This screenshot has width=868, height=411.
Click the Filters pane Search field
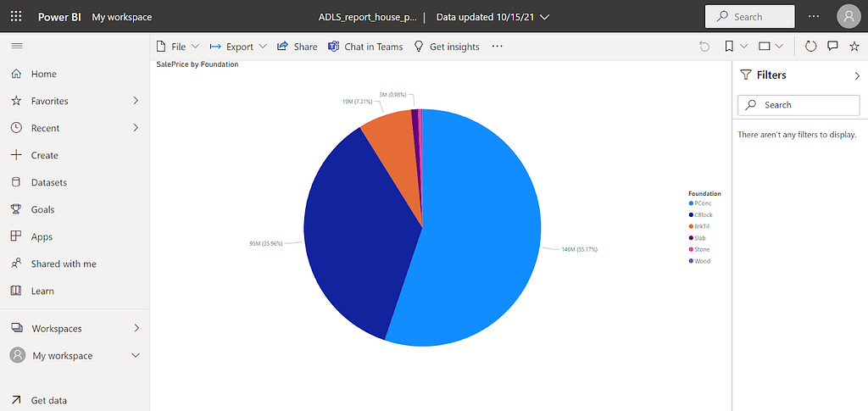(x=798, y=105)
